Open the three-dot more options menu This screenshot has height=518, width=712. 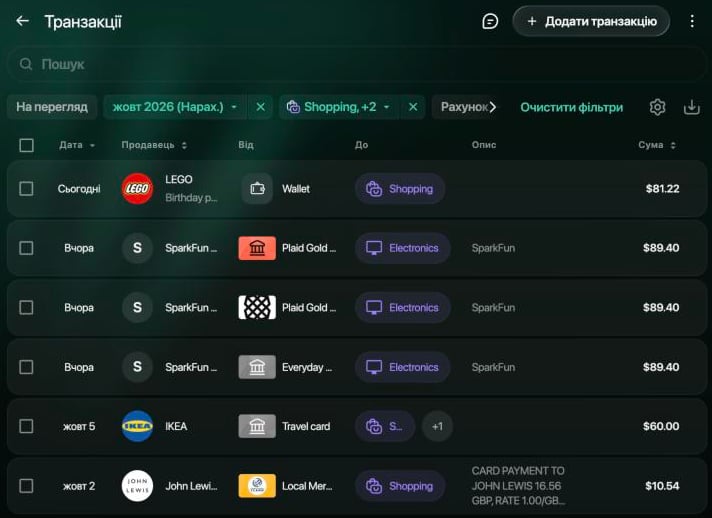(692, 21)
